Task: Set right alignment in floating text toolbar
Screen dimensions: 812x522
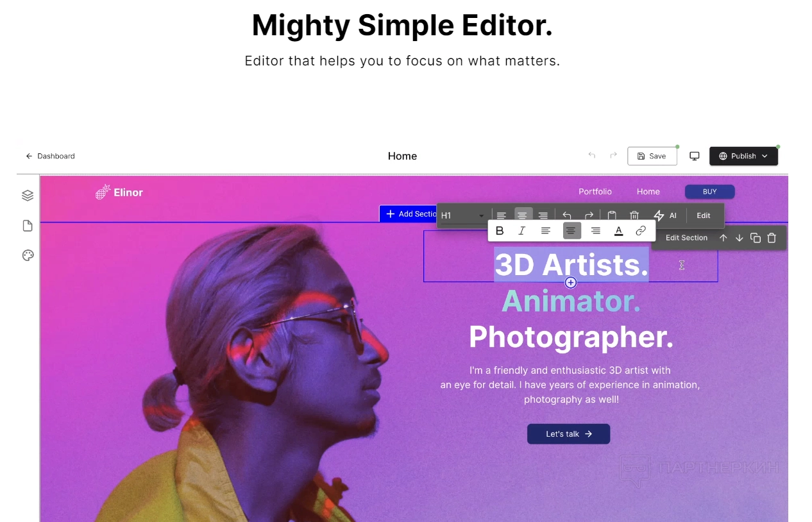Action: click(595, 231)
